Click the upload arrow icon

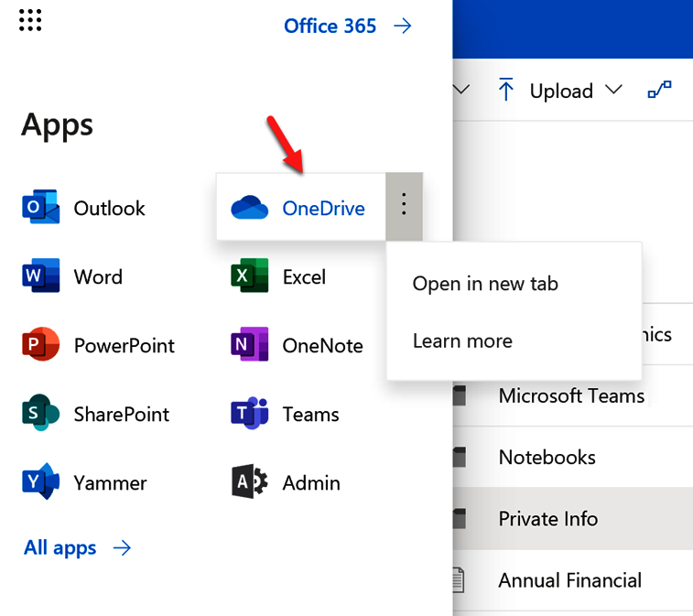coord(505,90)
